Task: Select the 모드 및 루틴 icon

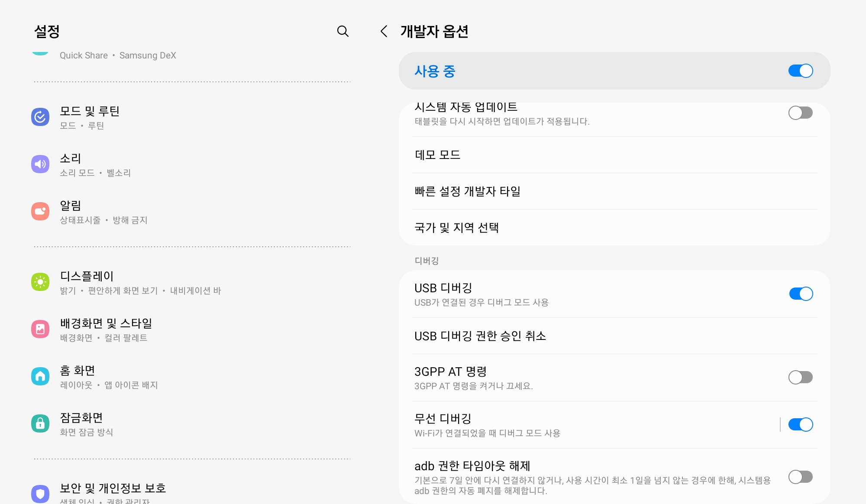Action: click(40, 117)
